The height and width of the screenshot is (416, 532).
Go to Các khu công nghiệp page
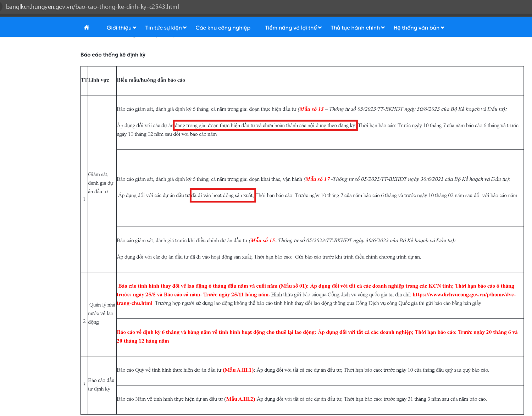click(223, 28)
